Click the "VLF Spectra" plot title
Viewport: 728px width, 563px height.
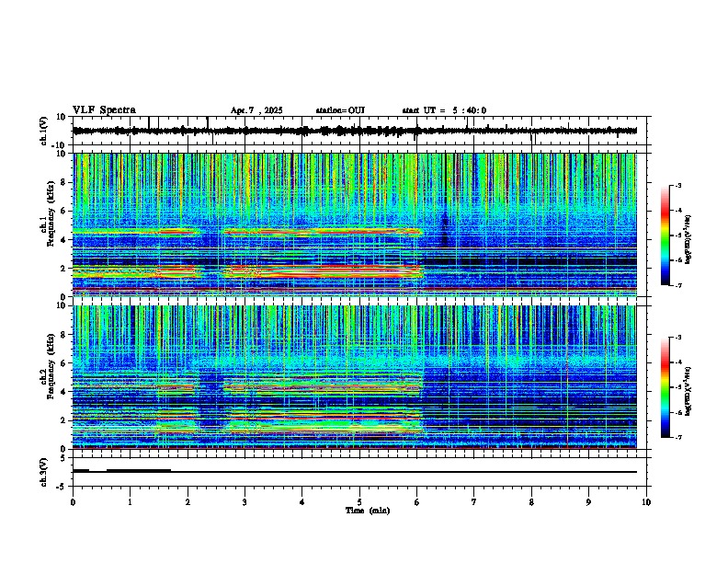pos(104,110)
